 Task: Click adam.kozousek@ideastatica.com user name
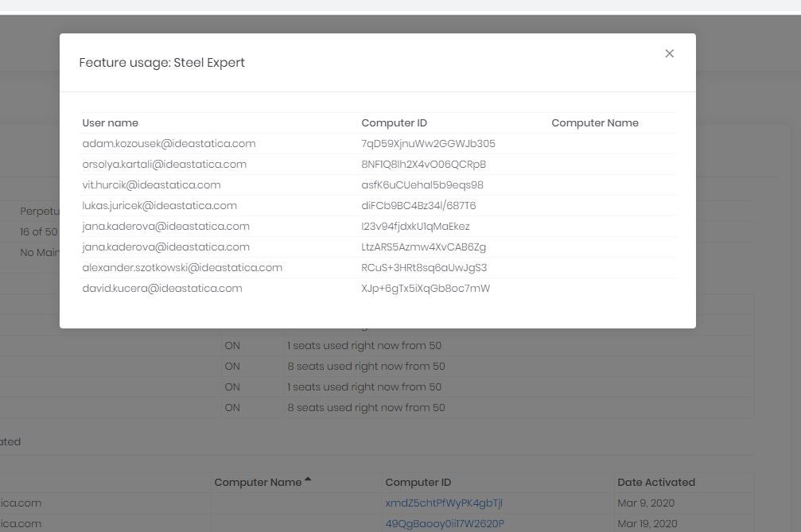pos(169,143)
